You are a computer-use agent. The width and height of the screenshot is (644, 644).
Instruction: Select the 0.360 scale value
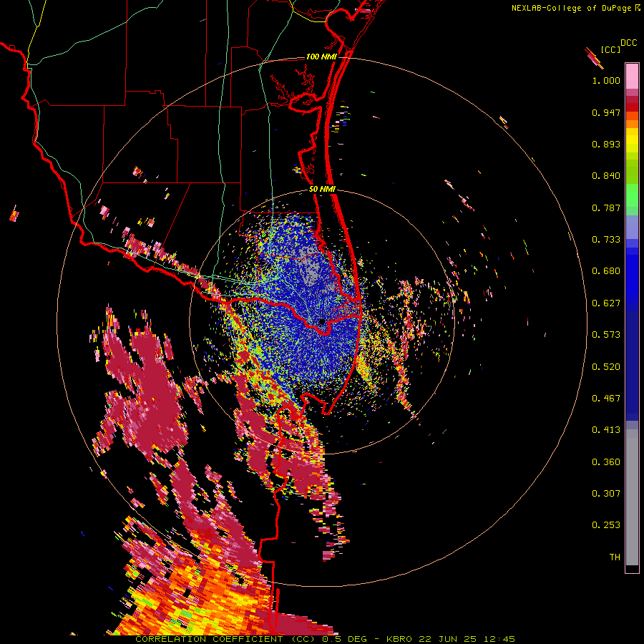pyautogui.click(x=606, y=462)
